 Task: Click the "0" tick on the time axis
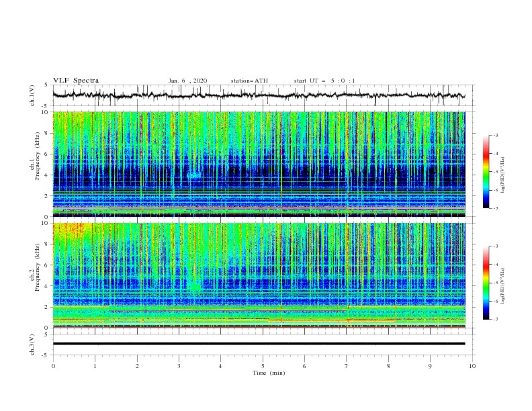click(53, 366)
